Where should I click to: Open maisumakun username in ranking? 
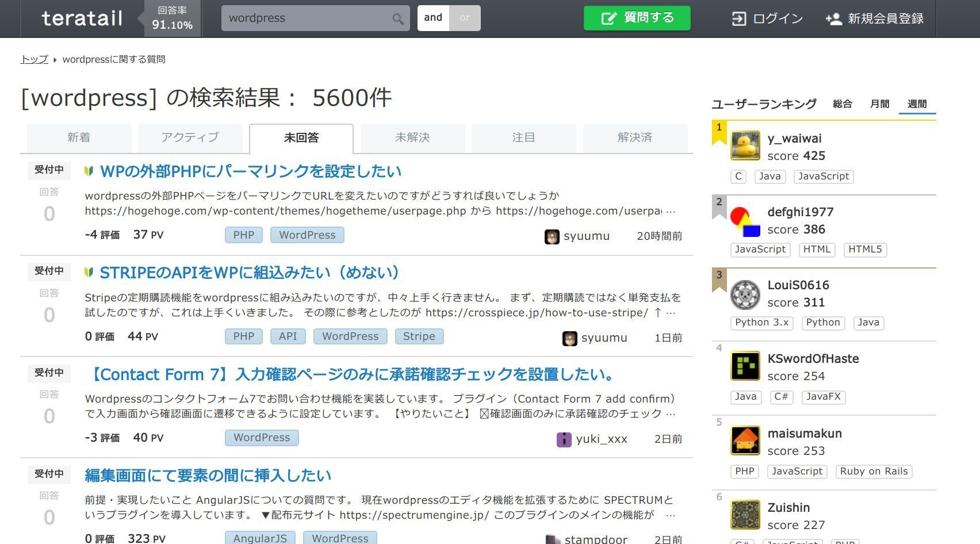pos(805,434)
